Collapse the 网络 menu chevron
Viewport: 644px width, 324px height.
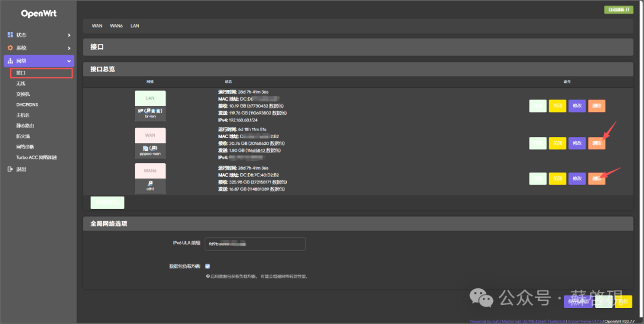69,61
